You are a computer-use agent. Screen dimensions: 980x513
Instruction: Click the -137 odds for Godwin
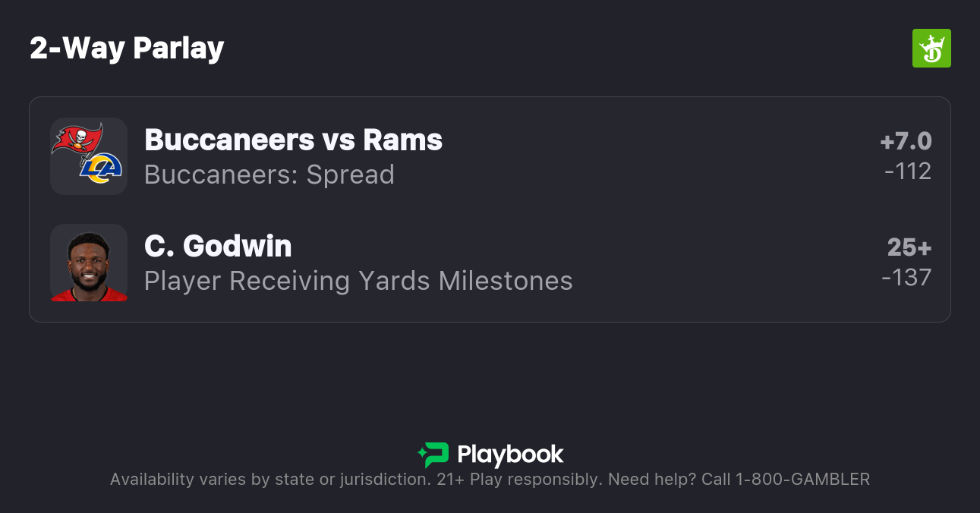906,278
